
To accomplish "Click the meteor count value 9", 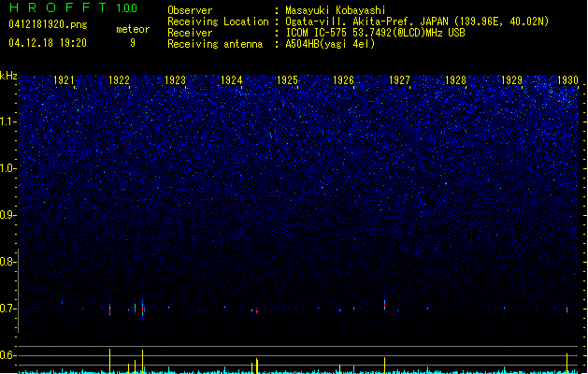I will pyautogui.click(x=133, y=43).
